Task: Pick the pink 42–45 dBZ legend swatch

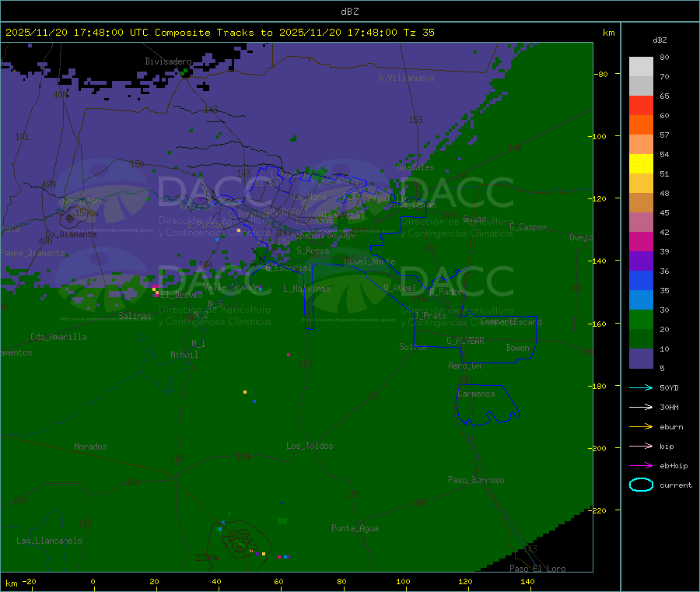Action: click(641, 222)
